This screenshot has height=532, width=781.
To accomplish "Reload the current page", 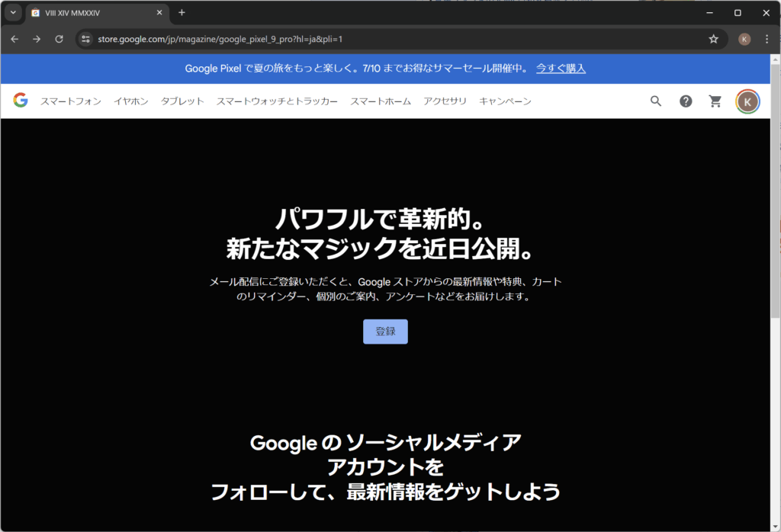I will point(59,39).
